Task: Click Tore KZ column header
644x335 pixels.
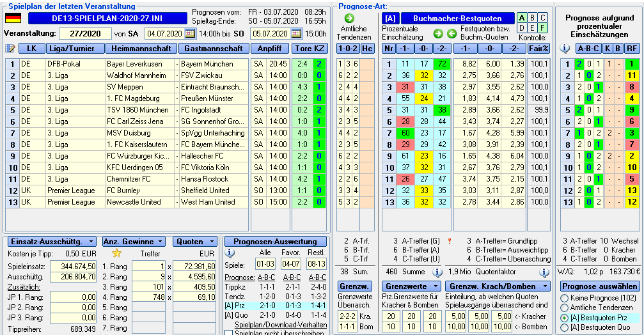Action: tap(310, 49)
